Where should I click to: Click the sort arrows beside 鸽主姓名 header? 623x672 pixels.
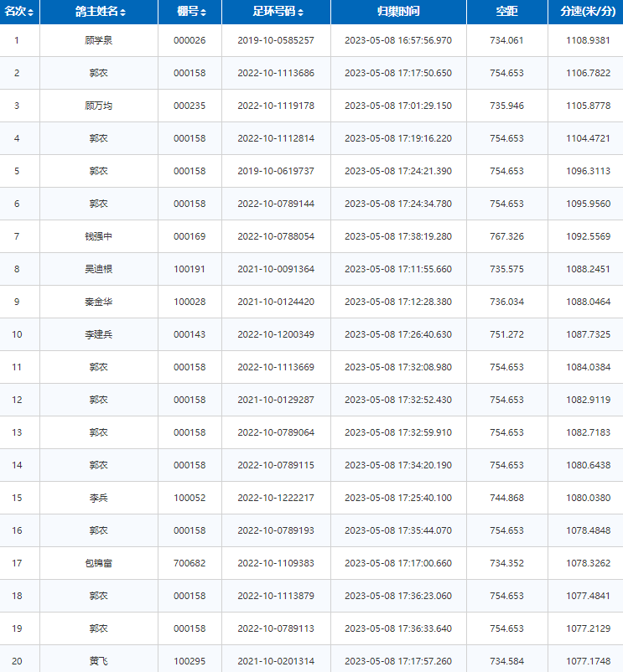(x=124, y=13)
